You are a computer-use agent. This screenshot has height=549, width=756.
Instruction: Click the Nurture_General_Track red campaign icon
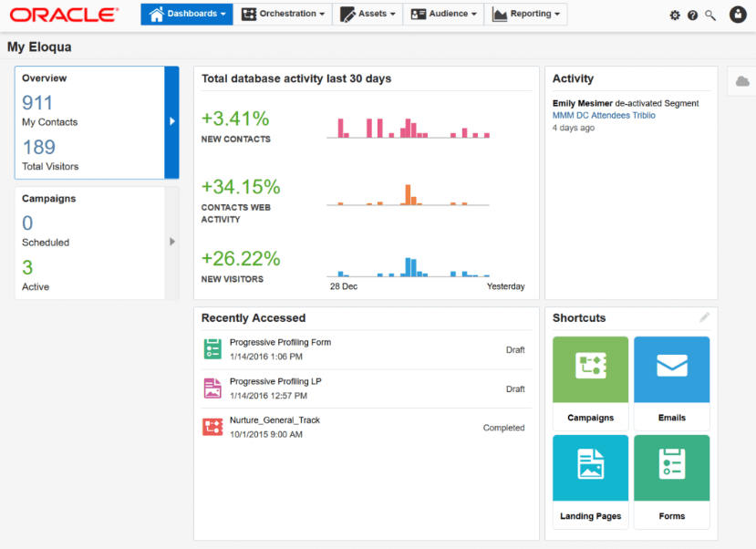[x=212, y=427]
